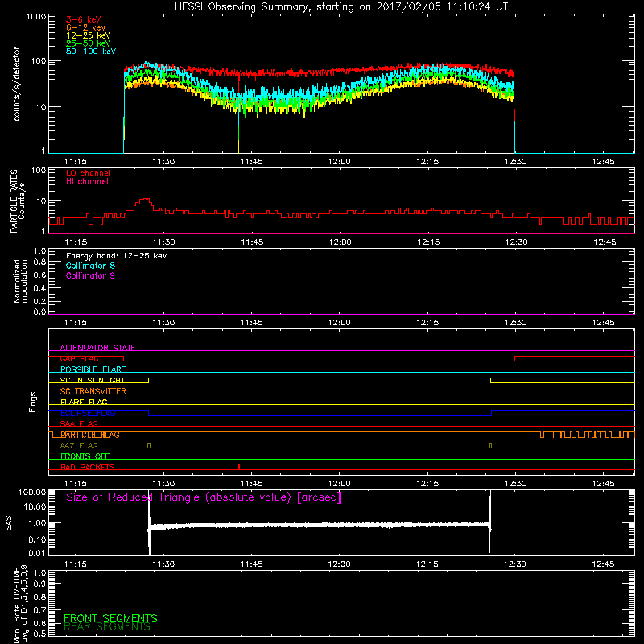Select the POSSIBLE_FLARE flag label

coord(93,369)
